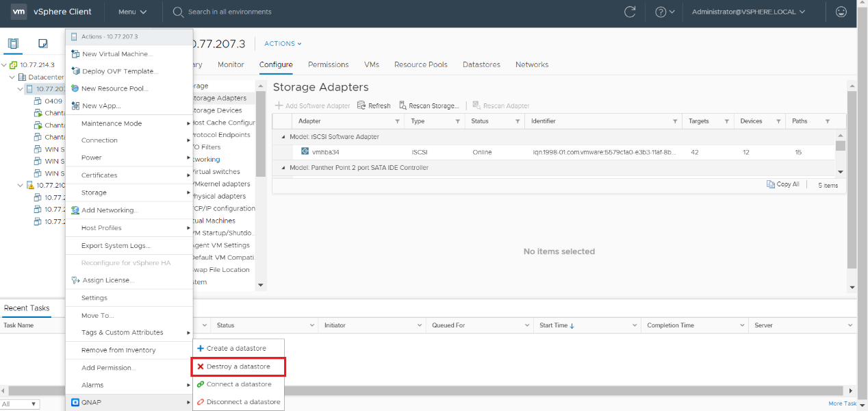868x411 pixels.
Task: Select VMs and Templates inventory icon
Action: click(x=42, y=44)
